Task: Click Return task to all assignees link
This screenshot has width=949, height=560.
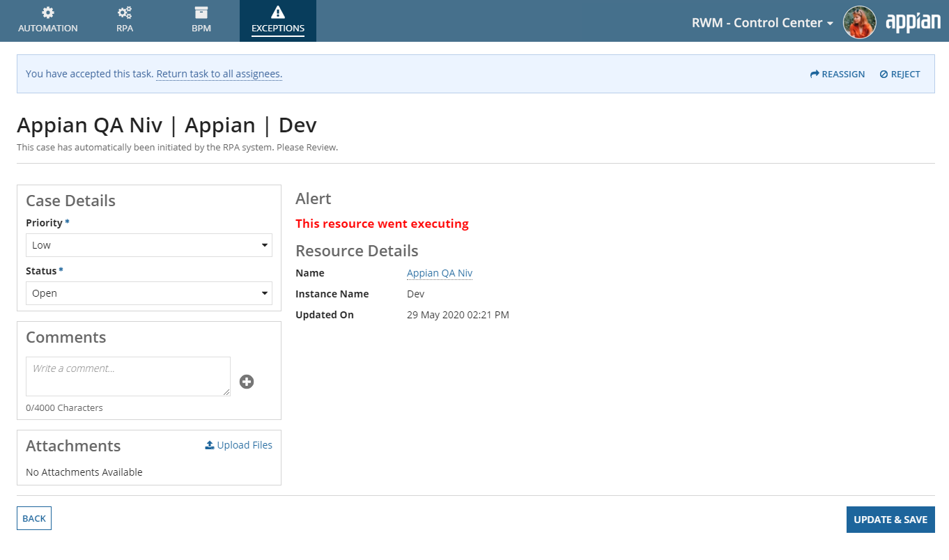Action: (x=219, y=74)
